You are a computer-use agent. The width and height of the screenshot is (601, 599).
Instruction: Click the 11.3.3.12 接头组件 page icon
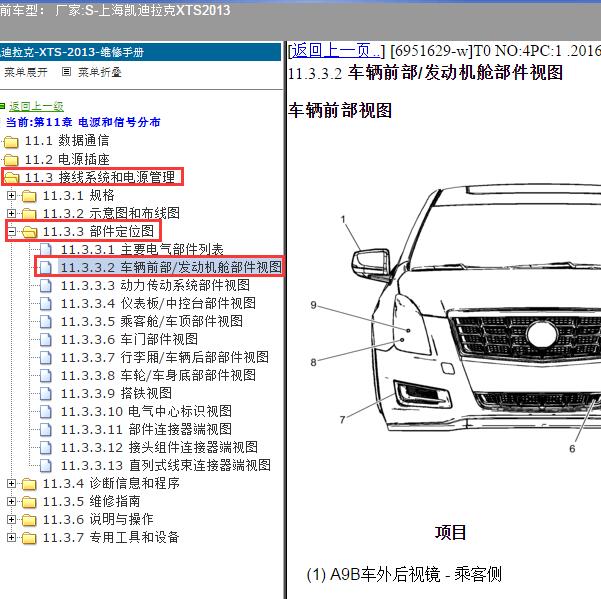coord(46,448)
